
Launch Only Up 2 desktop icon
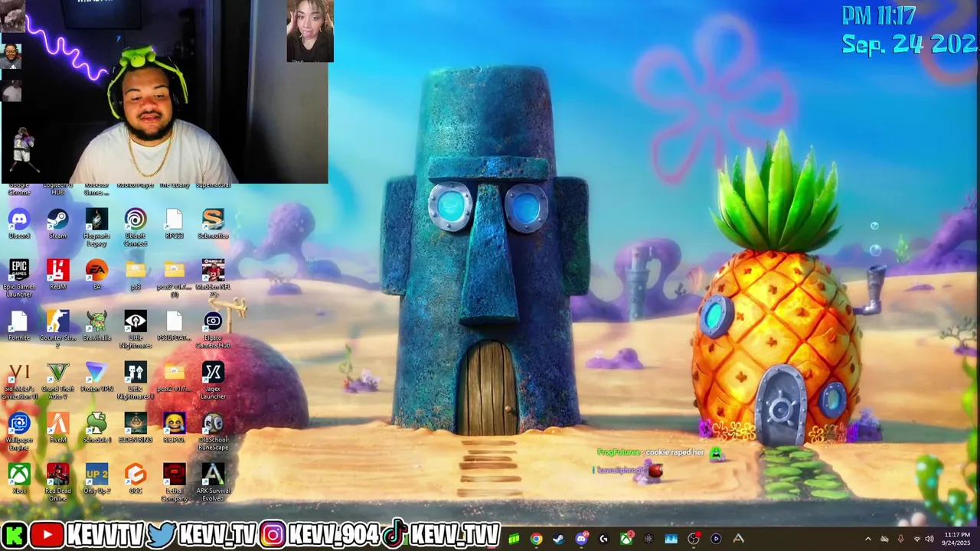pyautogui.click(x=96, y=479)
